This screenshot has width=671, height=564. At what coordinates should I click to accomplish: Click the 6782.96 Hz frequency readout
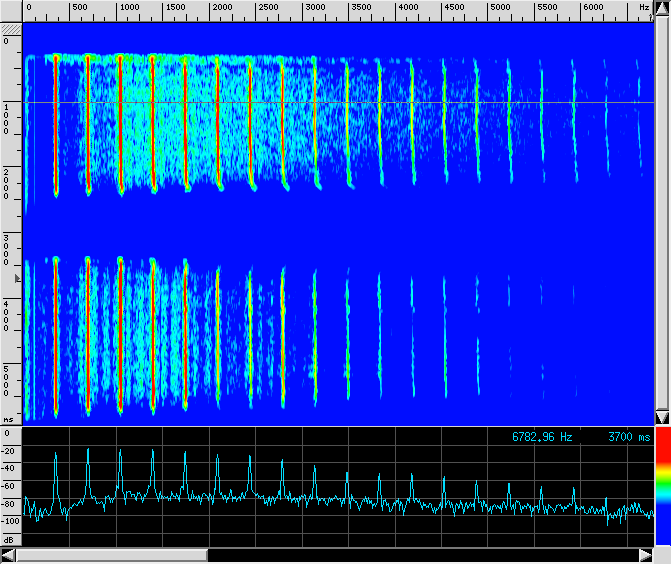click(x=542, y=437)
